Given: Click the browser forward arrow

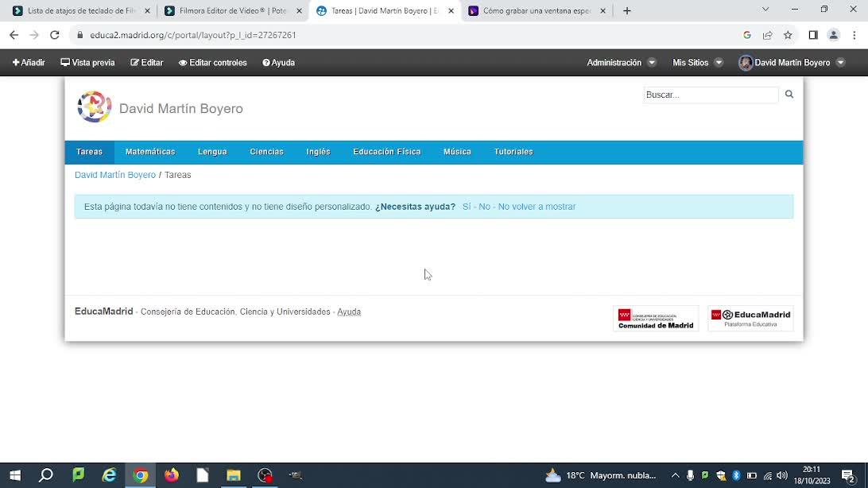Looking at the screenshot, I should [x=34, y=35].
